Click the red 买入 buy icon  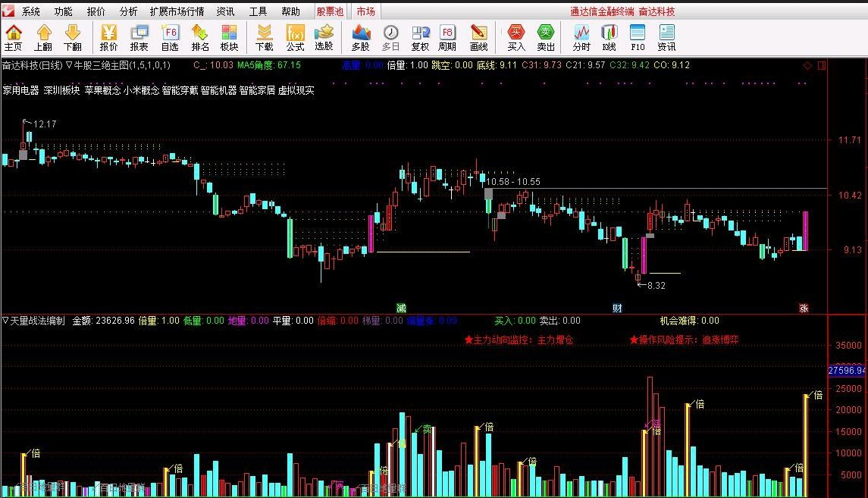coord(516,38)
